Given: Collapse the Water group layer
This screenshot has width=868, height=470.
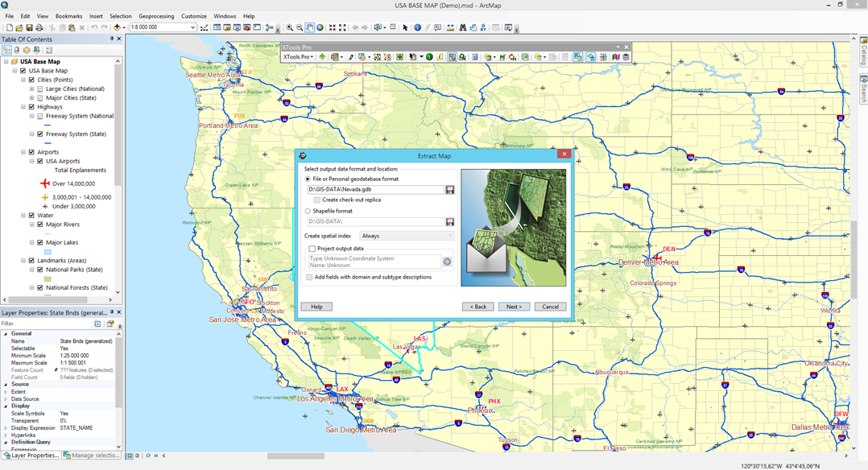Looking at the screenshot, I should [23, 216].
